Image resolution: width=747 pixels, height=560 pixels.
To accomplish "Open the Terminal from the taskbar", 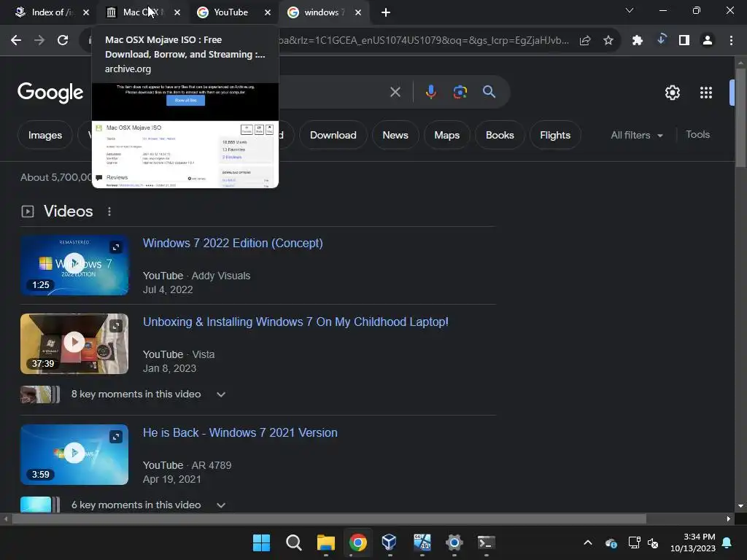I will [486, 542].
